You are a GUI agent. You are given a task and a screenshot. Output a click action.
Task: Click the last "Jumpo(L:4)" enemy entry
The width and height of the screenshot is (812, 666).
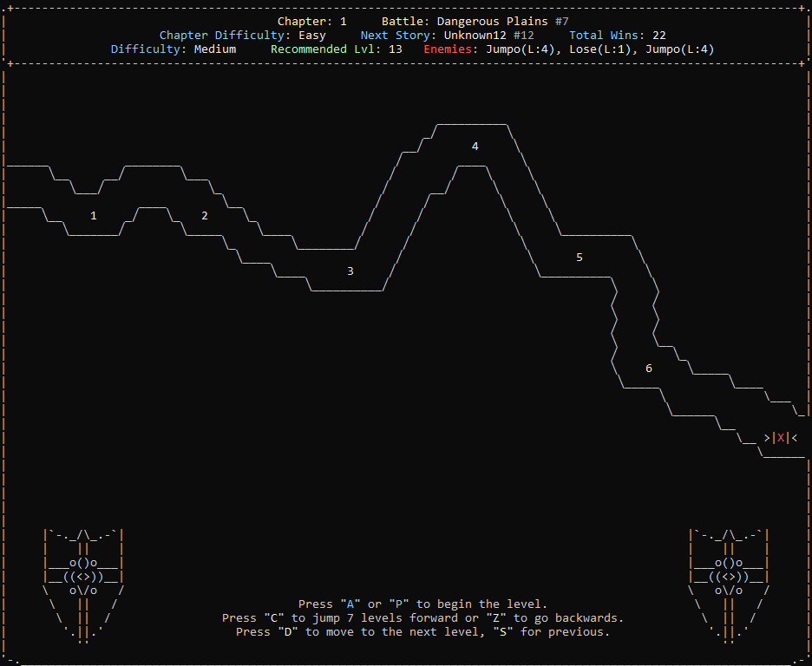pos(680,49)
